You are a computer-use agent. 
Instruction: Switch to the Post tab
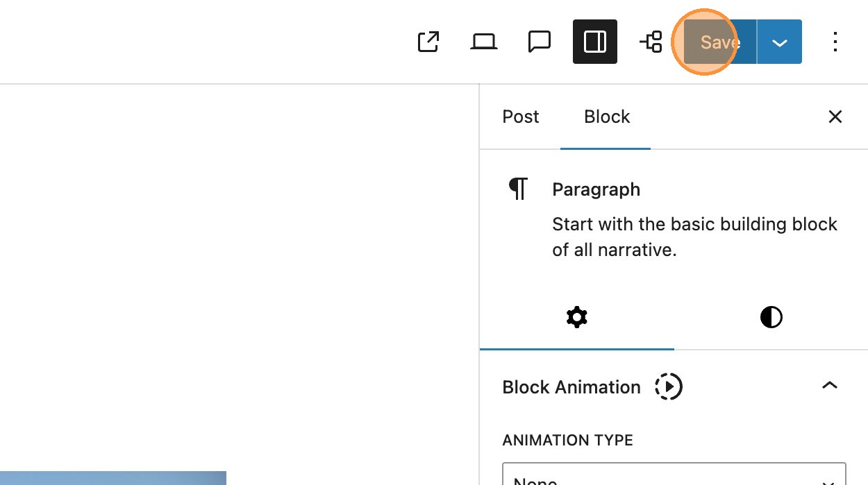coord(520,117)
